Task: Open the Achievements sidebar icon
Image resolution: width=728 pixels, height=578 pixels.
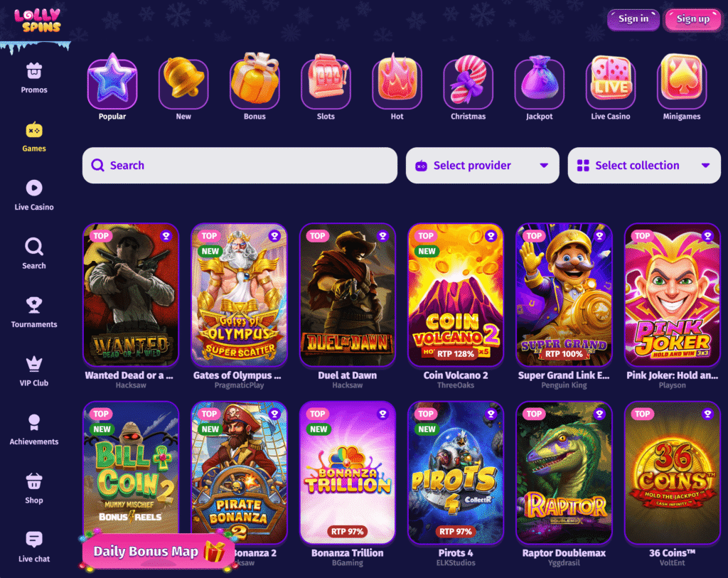Action: pos(34,422)
